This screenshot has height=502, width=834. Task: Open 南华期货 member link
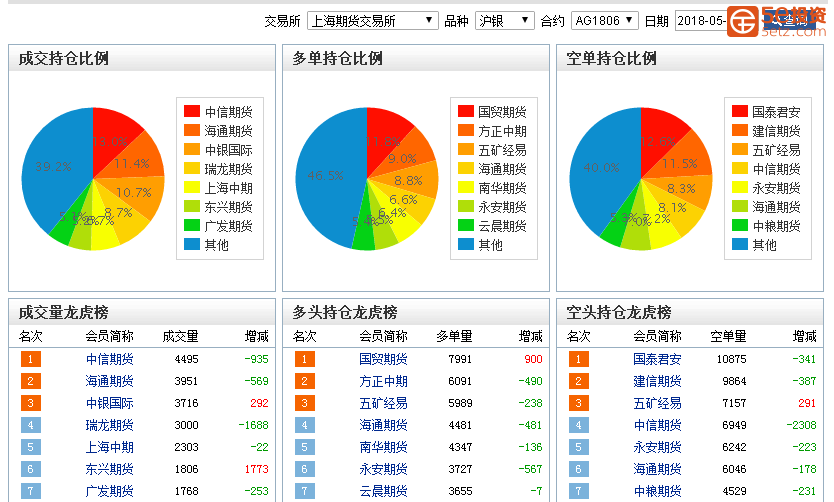coord(383,447)
